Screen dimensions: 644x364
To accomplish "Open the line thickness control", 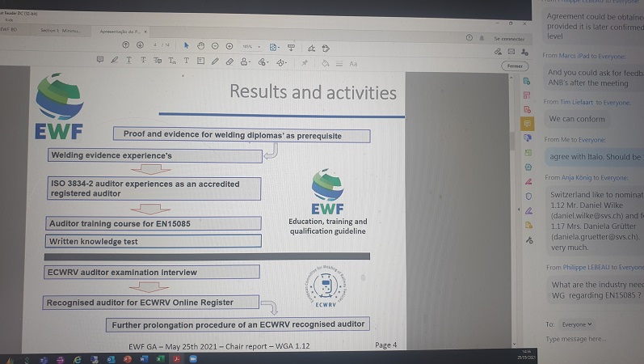I will [x=339, y=64].
